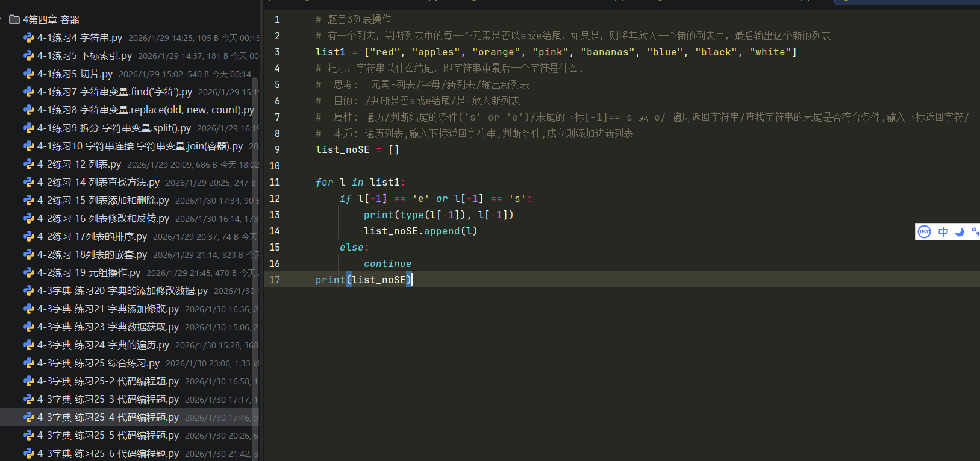Open 4-3字典 练习25-2 代码编程题.py
Screen dimensions: 980x461
pyautogui.click(x=108, y=381)
